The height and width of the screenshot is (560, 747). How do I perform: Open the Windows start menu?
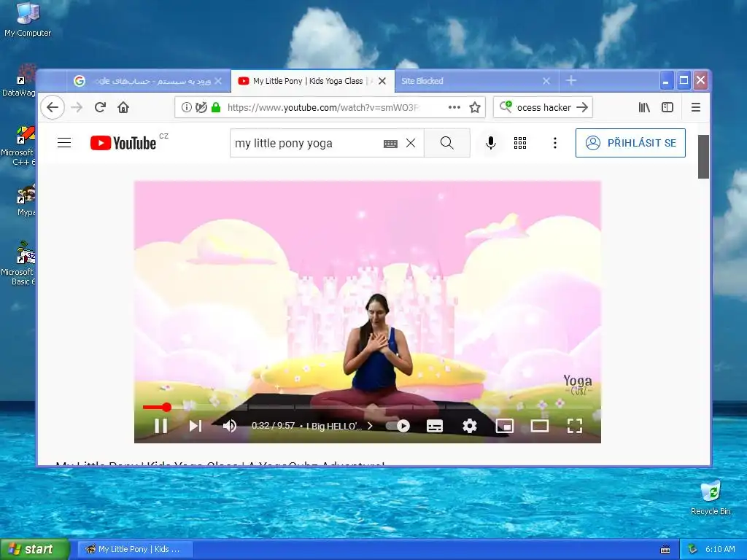coord(34,549)
